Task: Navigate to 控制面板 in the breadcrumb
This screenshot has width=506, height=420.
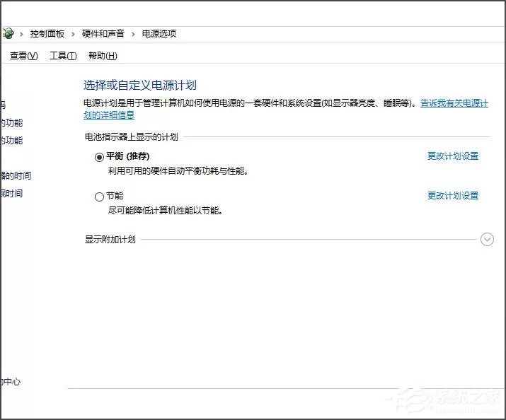Action: [x=47, y=33]
